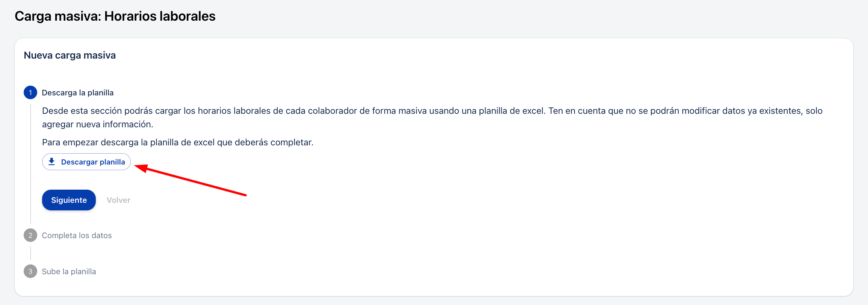868x305 pixels.
Task: Select the "Descarga la planilla" step title
Action: pyautogui.click(x=78, y=93)
